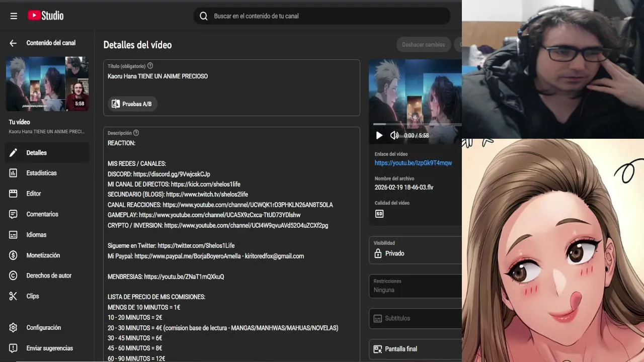644x362 pixels.
Task: Click the Editor film icon
Action: pos(14,194)
